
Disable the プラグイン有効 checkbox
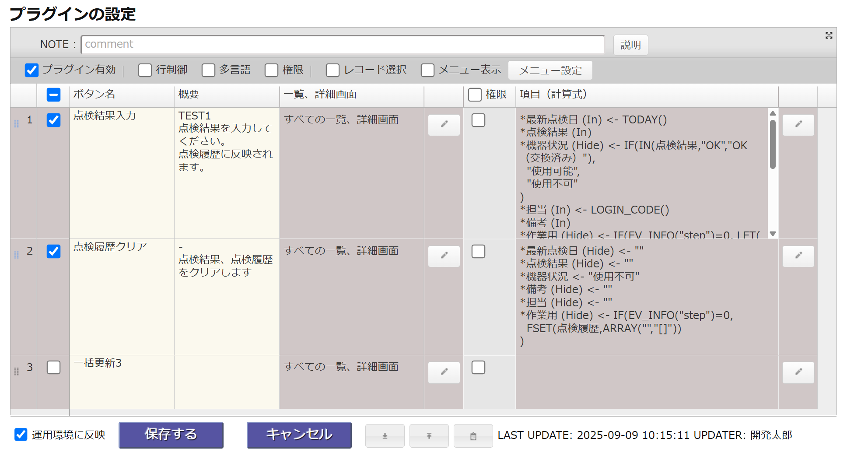pos(32,70)
